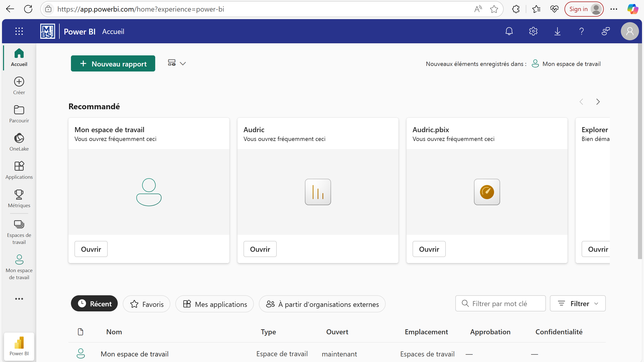
Task: Open the Audric report card
Action: coord(260,249)
